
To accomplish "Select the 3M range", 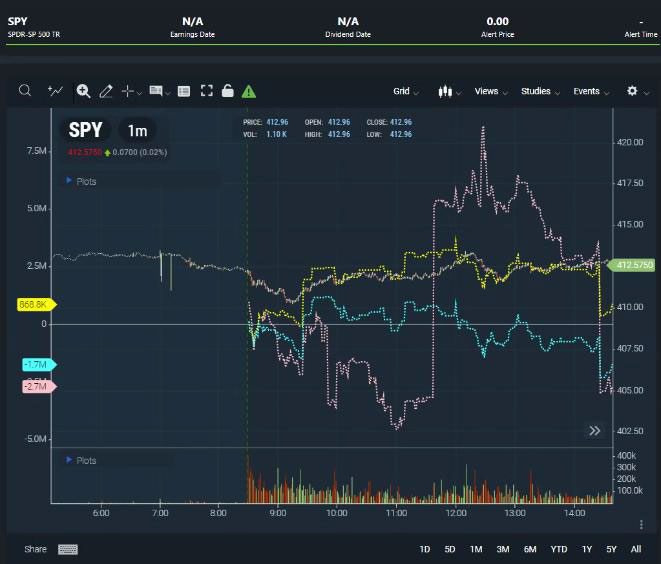I will pos(503,549).
